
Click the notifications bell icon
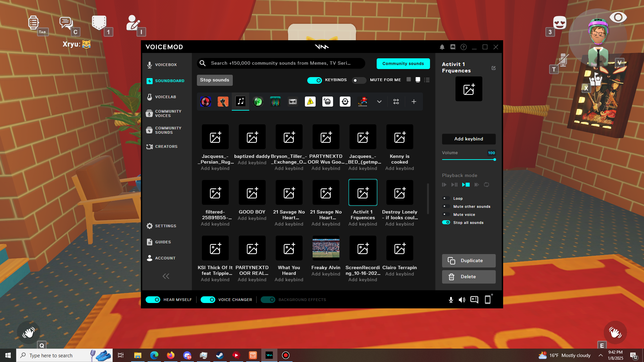[x=442, y=47]
